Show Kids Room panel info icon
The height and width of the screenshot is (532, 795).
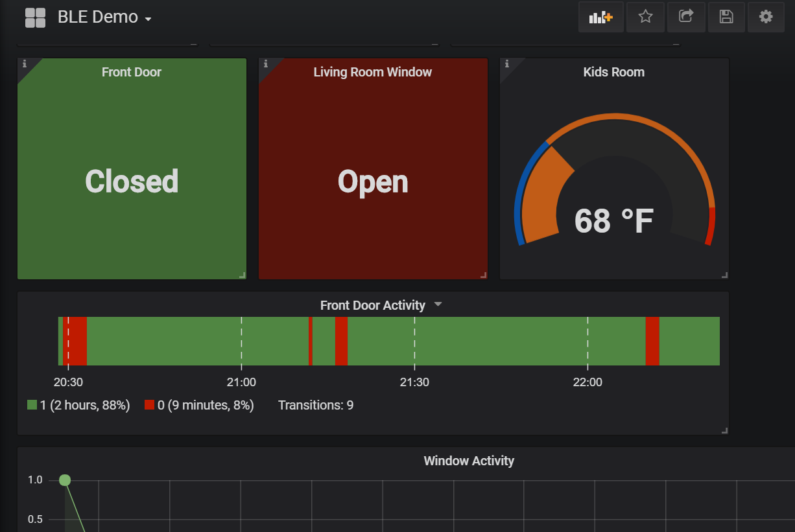[x=507, y=64]
